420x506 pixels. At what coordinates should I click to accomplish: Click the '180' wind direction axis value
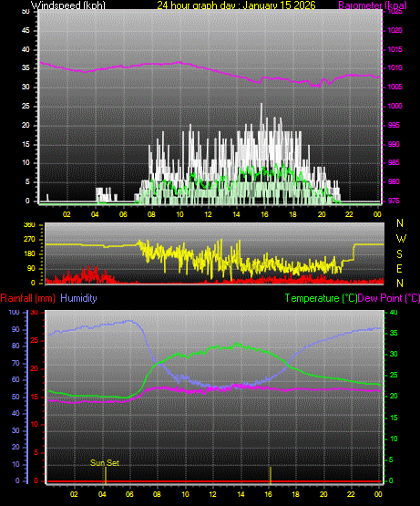coord(29,254)
